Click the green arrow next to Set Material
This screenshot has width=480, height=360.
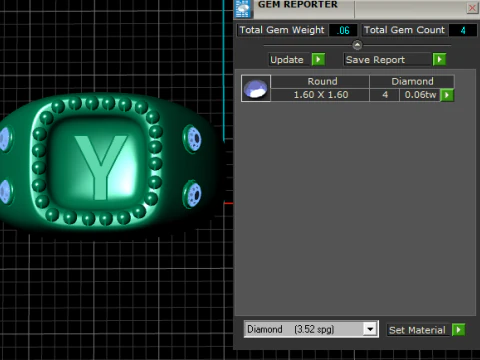click(x=459, y=330)
